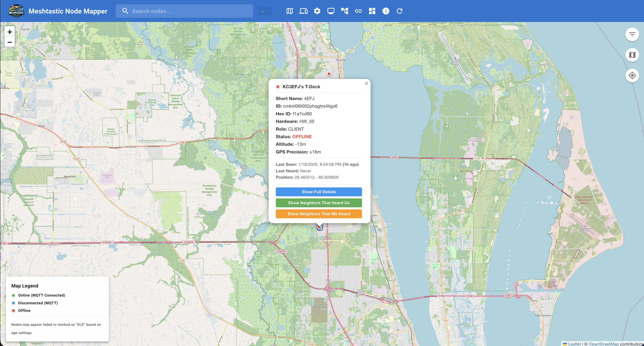
Task: Open the dashboard grid icon
Action: (x=372, y=11)
